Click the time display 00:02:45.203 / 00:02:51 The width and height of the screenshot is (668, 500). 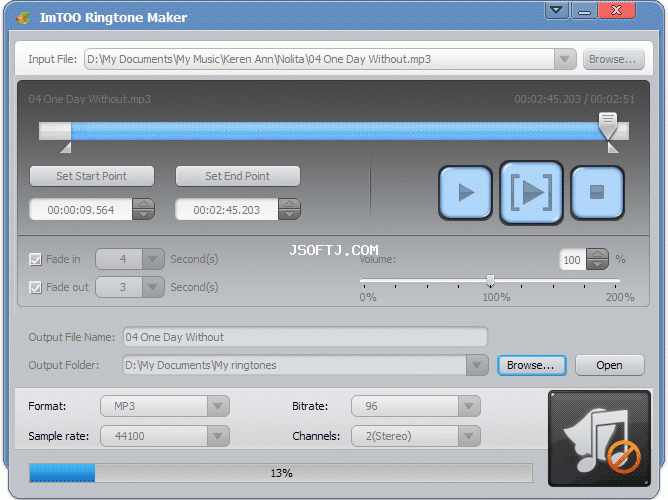574,99
